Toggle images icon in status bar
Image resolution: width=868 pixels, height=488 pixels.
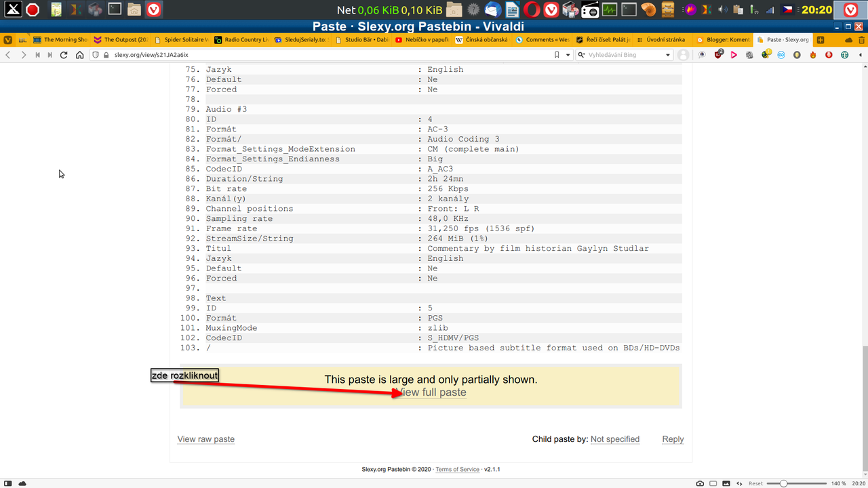726,483
